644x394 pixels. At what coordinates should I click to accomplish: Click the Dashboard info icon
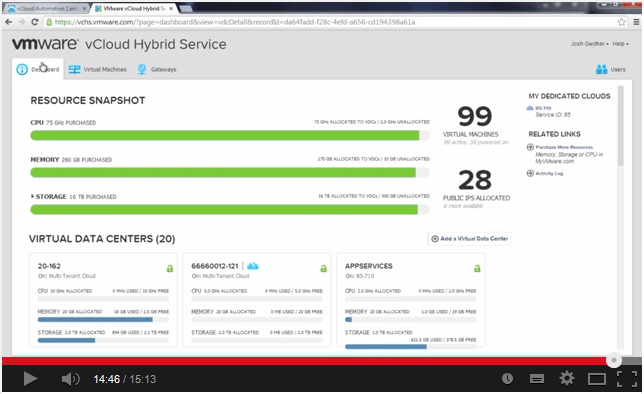[x=22, y=69]
